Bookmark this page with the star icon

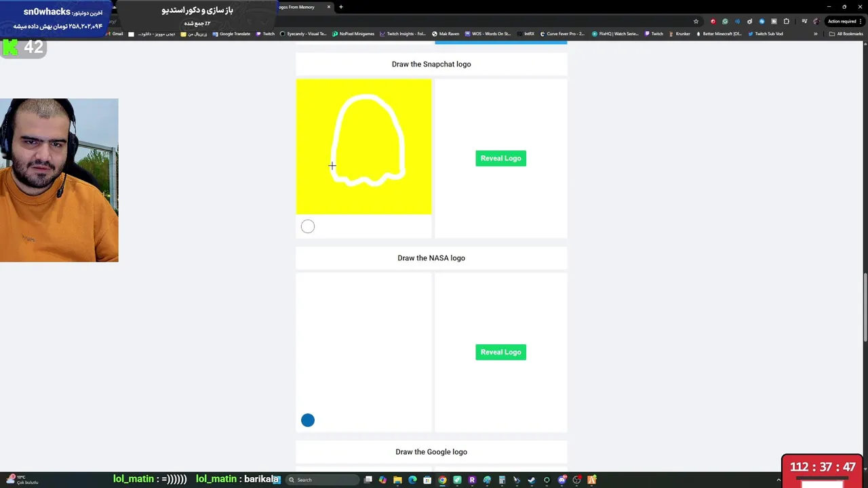[696, 21]
